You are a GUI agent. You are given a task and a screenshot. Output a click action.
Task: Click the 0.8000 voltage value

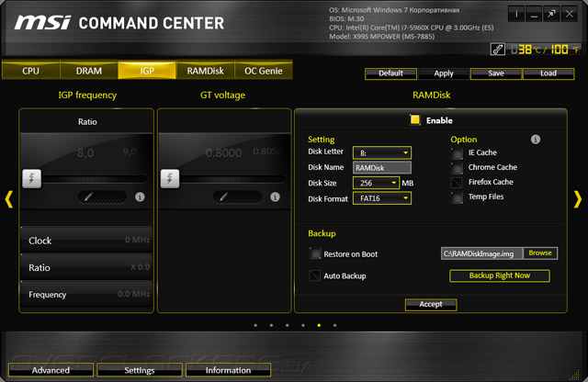click(x=223, y=153)
